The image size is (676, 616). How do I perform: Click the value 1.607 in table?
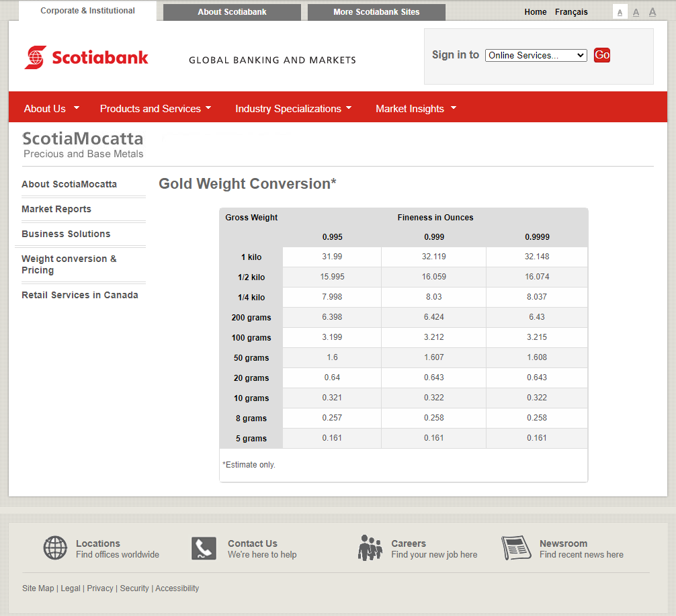click(x=433, y=357)
